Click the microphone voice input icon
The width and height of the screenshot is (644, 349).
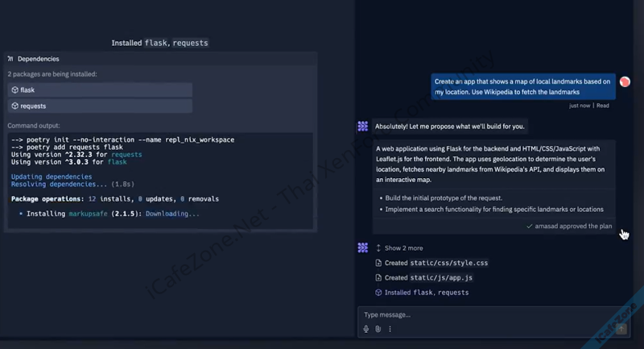[366, 329]
